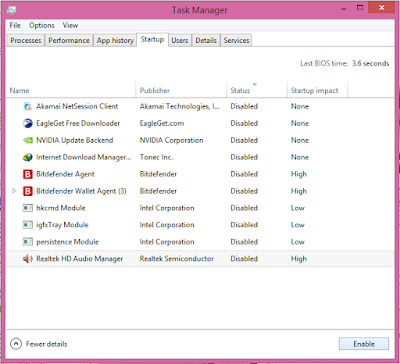Select the hkcmd Module row name
The height and width of the screenshot is (364, 400).
click(x=61, y=208)
